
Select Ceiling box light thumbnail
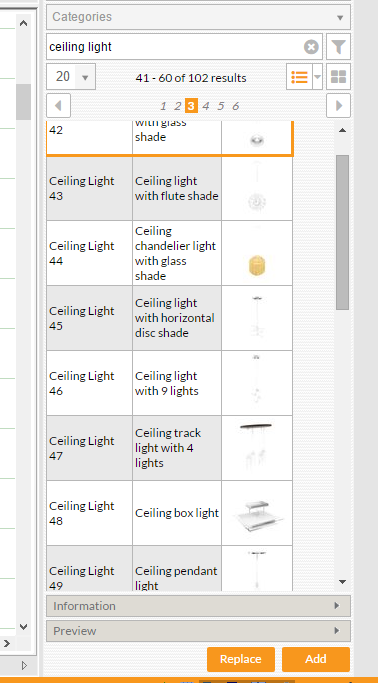[x=257, y=513]
